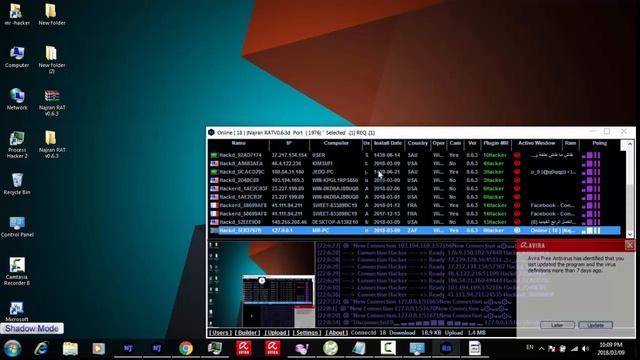
Task: Launch Internet Explorer from the taskbar
Action: pyautogui.click(x=41, y=349)
